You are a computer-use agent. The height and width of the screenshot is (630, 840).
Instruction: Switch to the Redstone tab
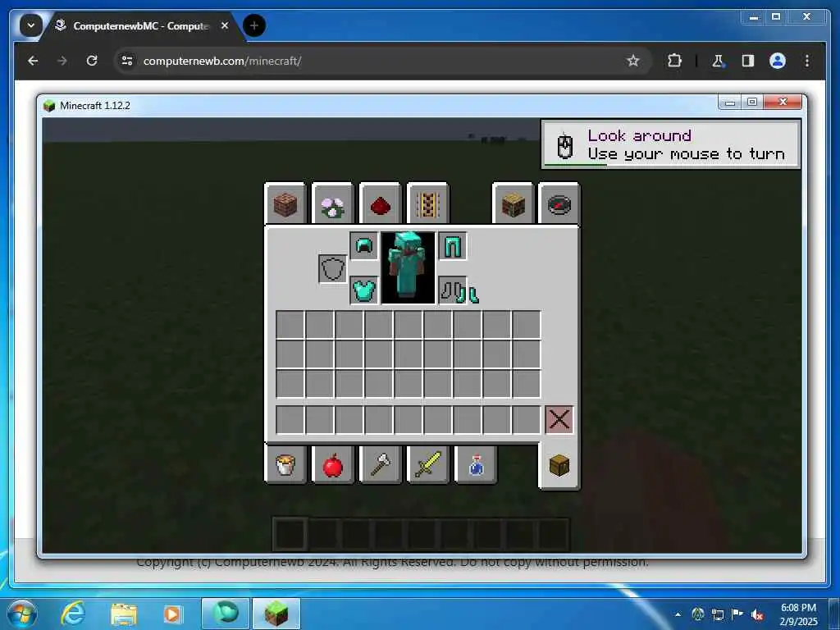pos(380,204)
